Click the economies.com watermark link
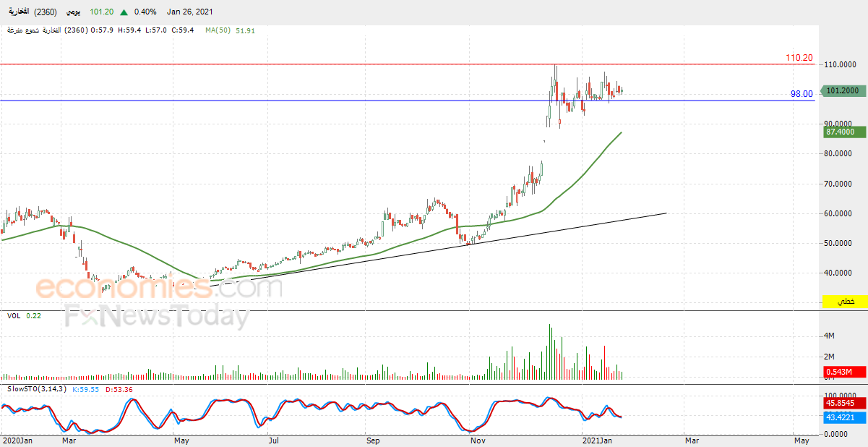This screenshot has width=868, height=447. tap(158, 287)
